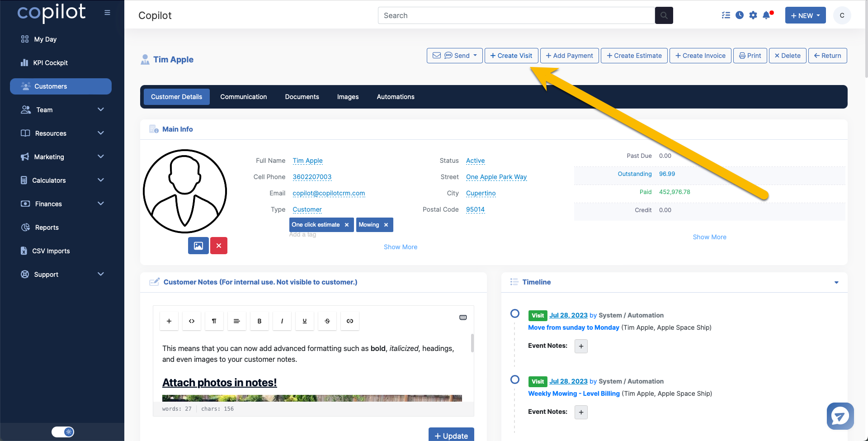This screenshot has height=441, width=868.
Task: Add event note to Move from sunday visit
Action: pos(581,346)
